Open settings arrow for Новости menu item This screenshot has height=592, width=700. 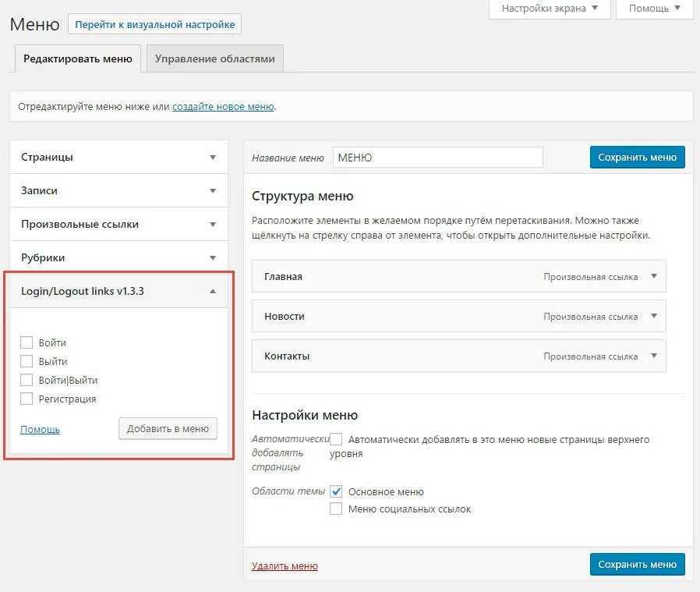(x=653, y=316)
